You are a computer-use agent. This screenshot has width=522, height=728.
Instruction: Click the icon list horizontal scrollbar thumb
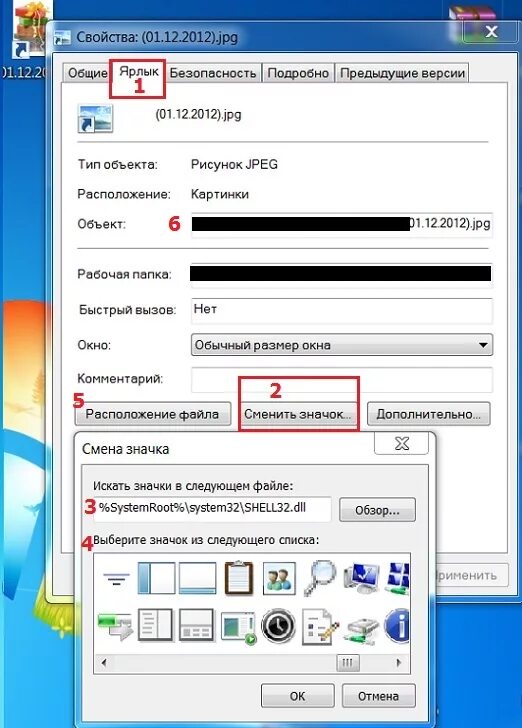[x=347, y=663]
